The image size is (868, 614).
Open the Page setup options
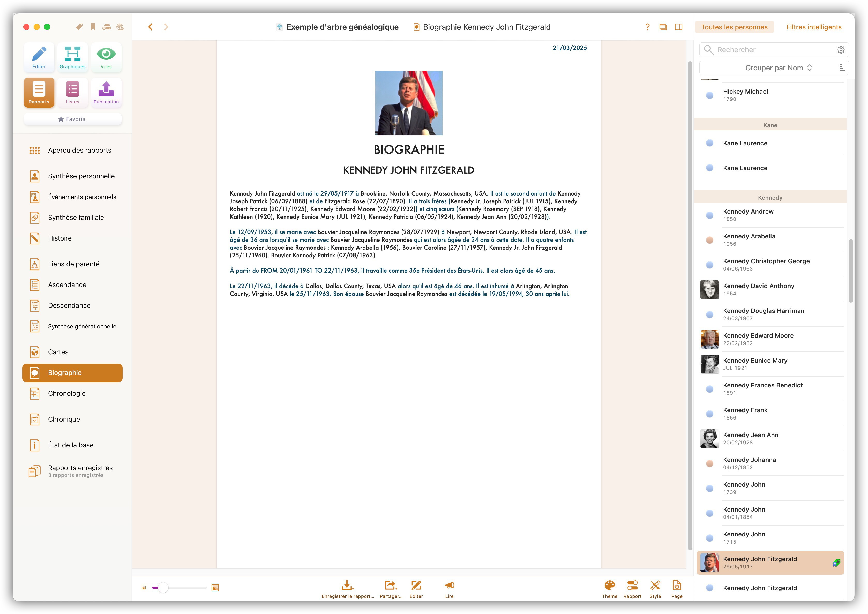tap(677, 589)
